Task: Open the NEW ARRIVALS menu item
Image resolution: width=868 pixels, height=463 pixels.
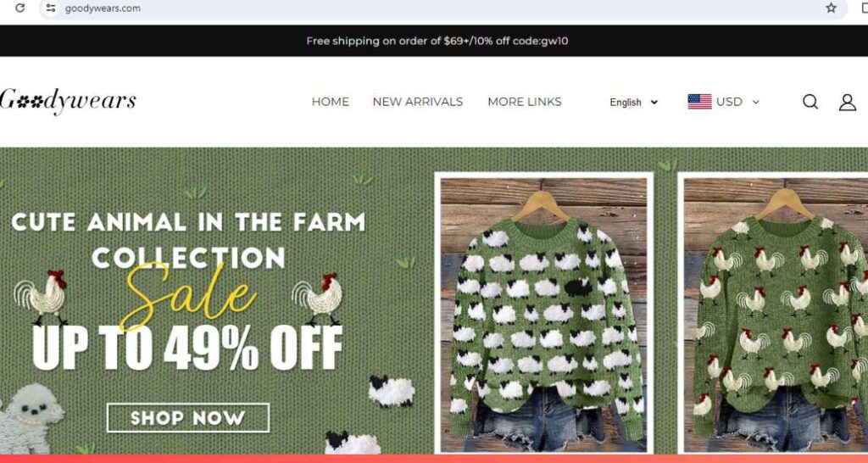Action: point(418,102)
